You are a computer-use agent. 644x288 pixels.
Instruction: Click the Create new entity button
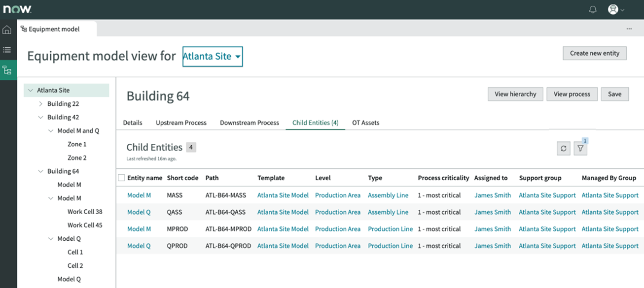[595, 53]
